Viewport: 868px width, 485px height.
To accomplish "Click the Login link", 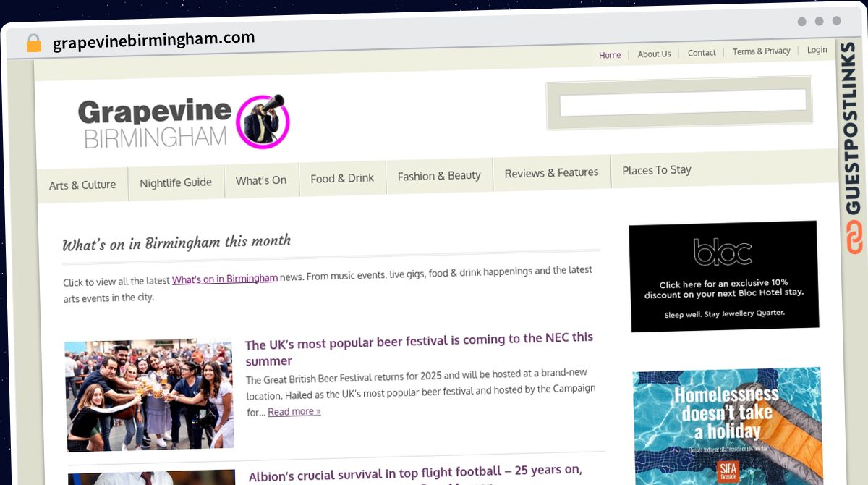I will coord(817,49).
